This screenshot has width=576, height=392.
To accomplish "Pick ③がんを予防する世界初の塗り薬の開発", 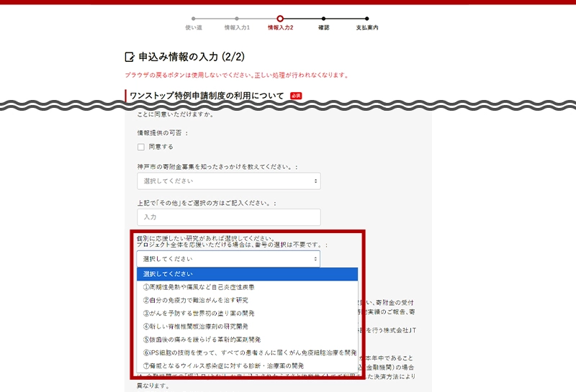I will click(247, 314).
